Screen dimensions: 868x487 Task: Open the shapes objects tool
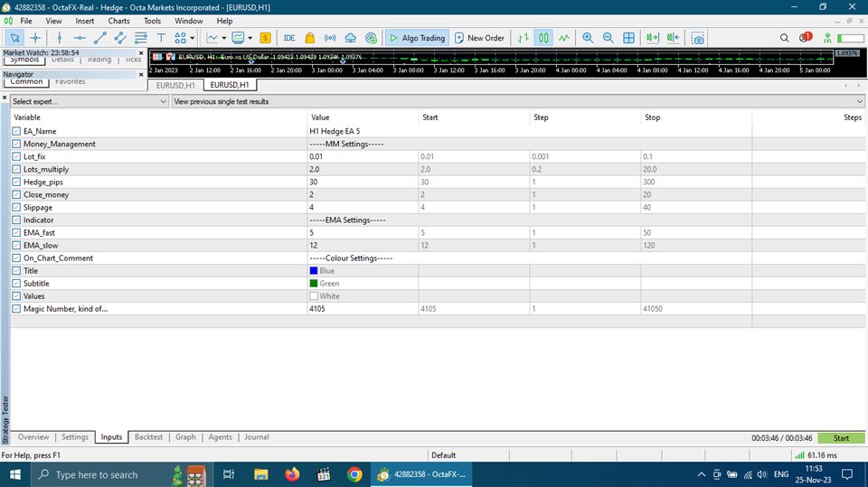(181, 38)
